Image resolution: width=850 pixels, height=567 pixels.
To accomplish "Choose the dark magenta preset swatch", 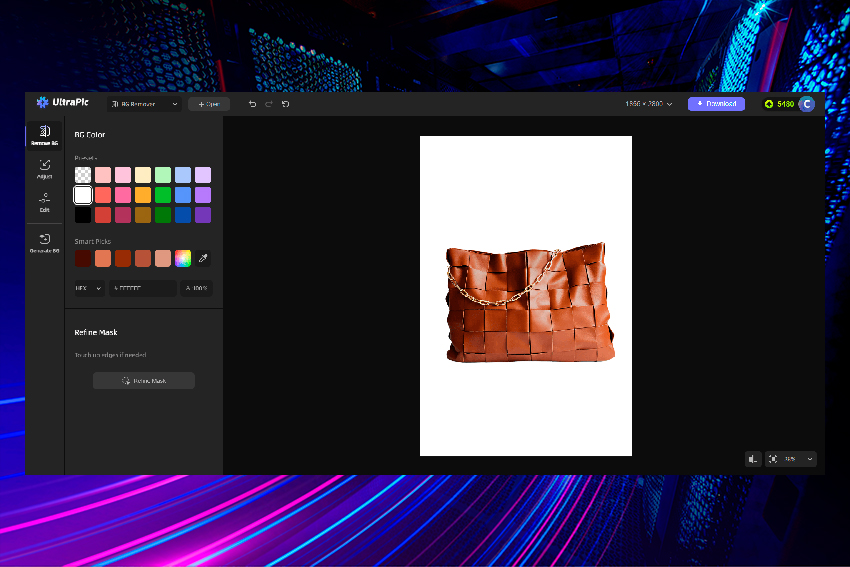I will [123, 215].
